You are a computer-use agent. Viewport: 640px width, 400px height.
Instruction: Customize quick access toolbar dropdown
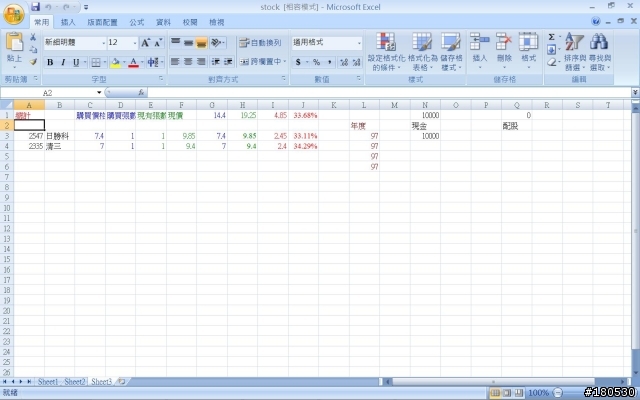[86, 7]
